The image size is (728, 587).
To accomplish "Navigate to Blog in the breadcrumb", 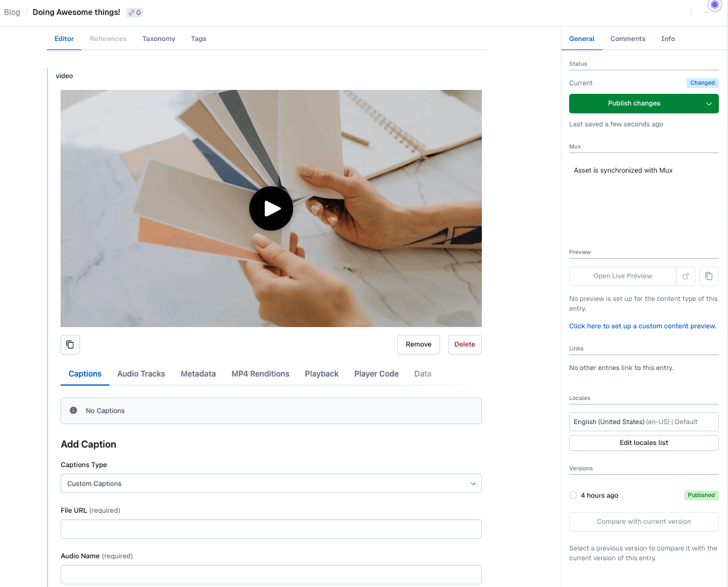I will (x=12, y=12).
